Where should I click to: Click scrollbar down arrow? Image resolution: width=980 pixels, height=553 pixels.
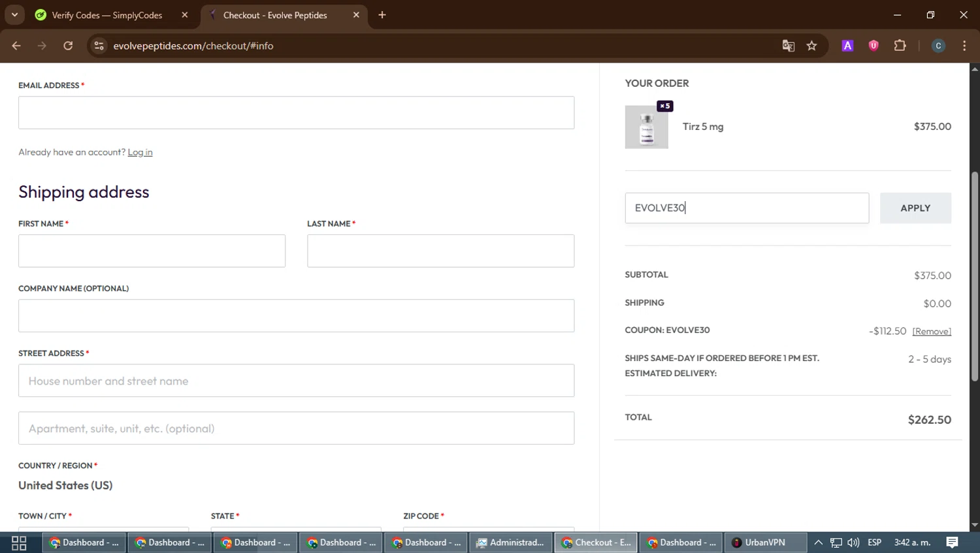[x=974, y=525]
